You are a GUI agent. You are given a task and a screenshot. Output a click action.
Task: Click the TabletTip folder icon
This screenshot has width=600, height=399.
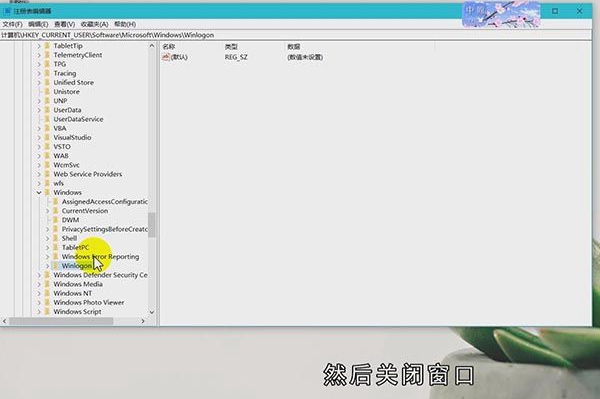47,46
